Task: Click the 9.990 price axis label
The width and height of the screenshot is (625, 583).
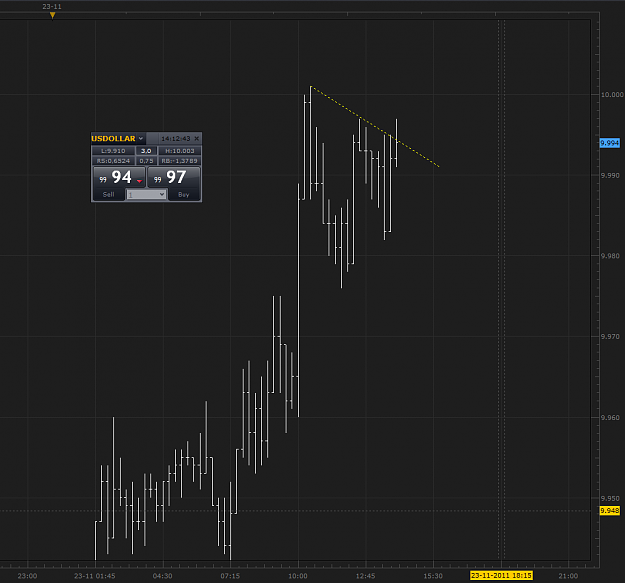Action: 610,175
